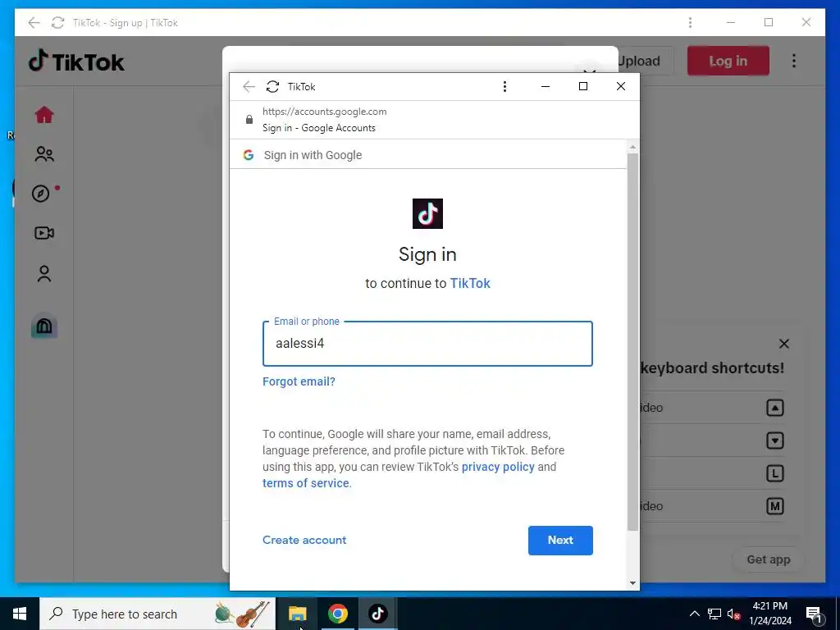This screenshot has width=840, height=630.
Task: Click the popup vertical scrollbar thumb
Action: click(x=632, y=342)
